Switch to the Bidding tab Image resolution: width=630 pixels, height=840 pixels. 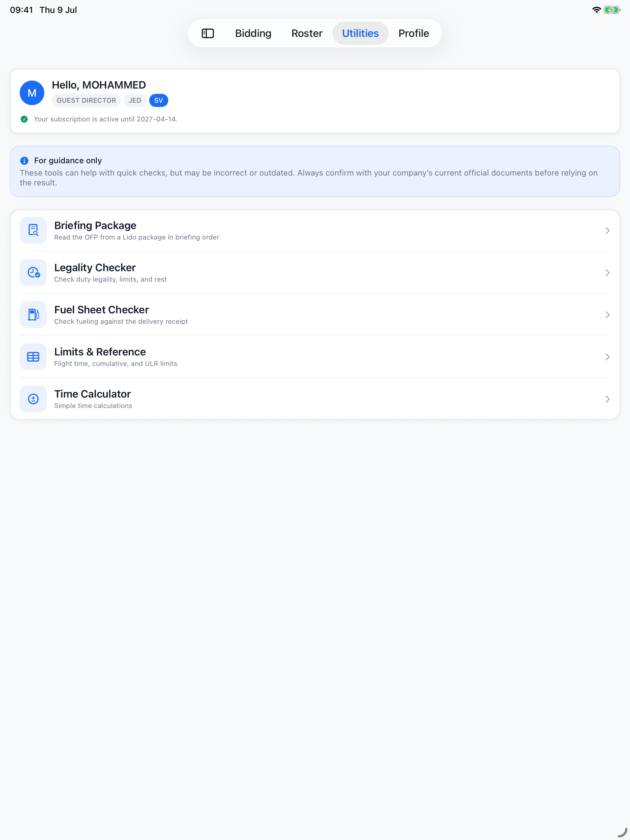pyautogui.click(x=253, y=34)
